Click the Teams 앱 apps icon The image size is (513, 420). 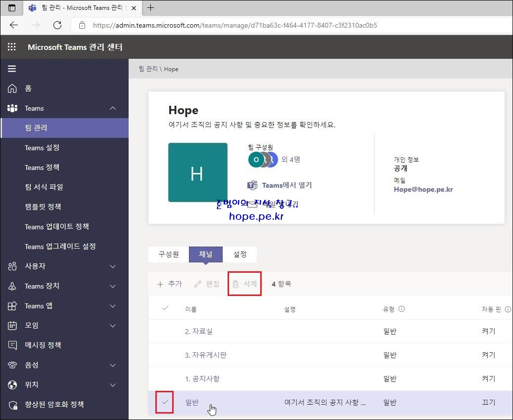(x=12, y=306)
